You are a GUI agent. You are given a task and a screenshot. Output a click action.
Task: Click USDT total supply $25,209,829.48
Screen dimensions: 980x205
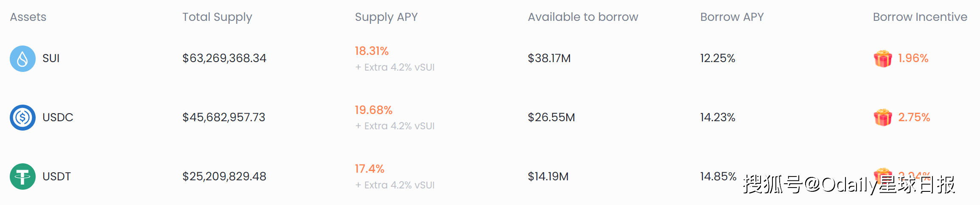tap(224, 177)
